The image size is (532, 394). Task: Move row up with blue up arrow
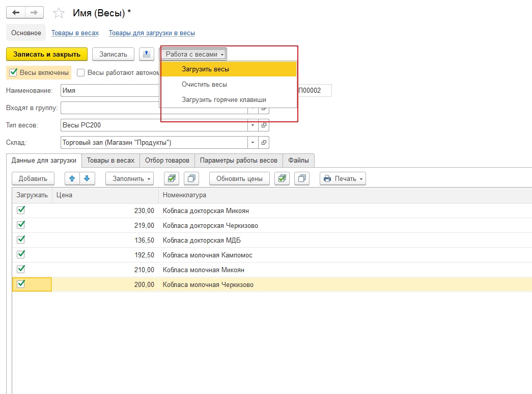[73, 178]
